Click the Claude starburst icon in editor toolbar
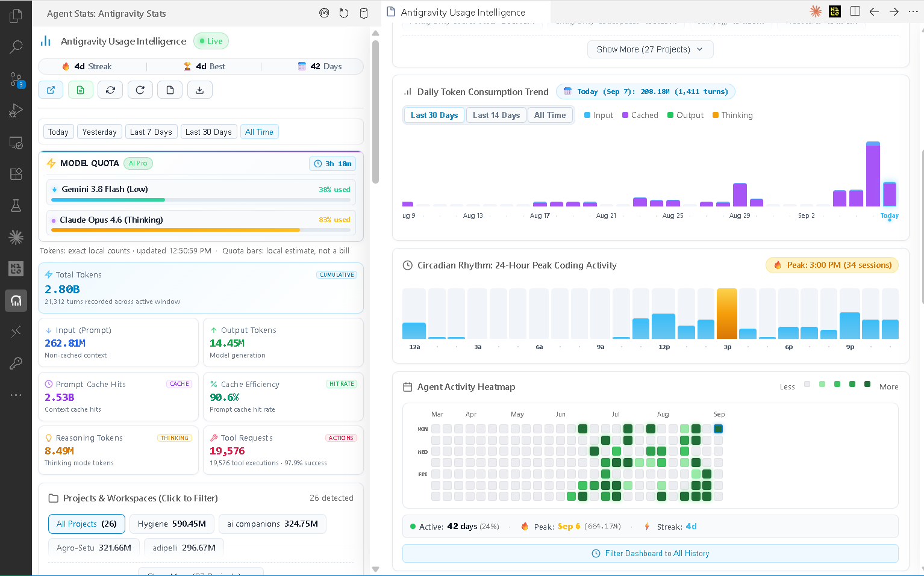Screen dimensions: 924x576 pos(816,11)
